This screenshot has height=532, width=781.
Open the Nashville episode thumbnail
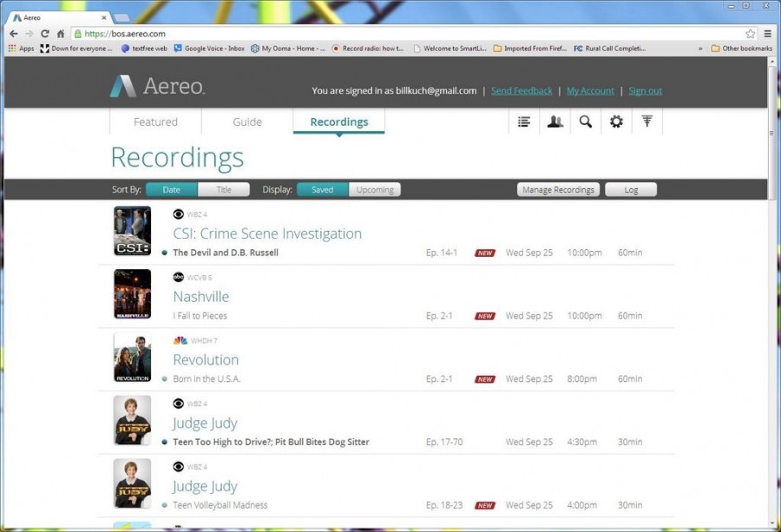(131, 293)
